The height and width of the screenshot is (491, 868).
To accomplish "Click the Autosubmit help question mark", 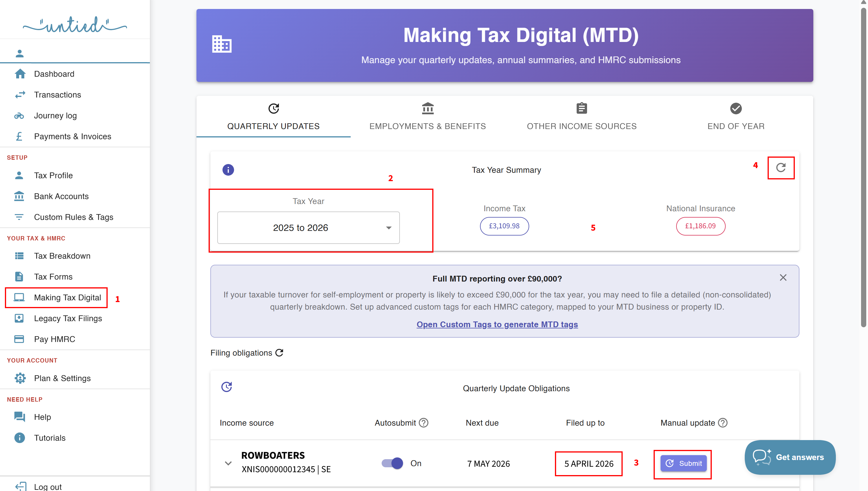I will (424, 423).
